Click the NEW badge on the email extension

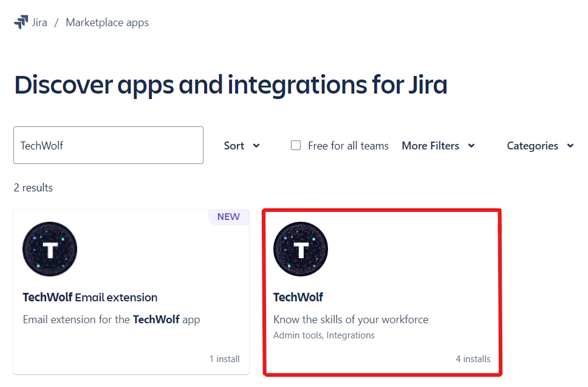pos(228,217)
